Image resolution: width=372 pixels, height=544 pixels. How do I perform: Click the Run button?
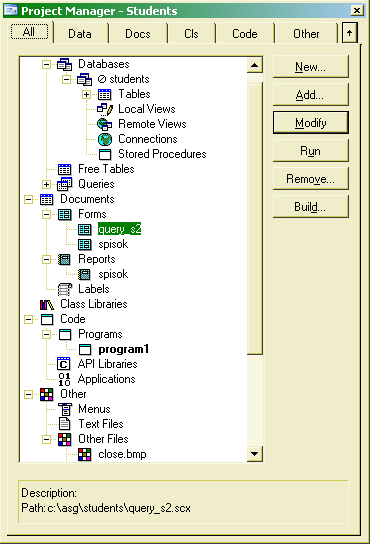point(311,151)
